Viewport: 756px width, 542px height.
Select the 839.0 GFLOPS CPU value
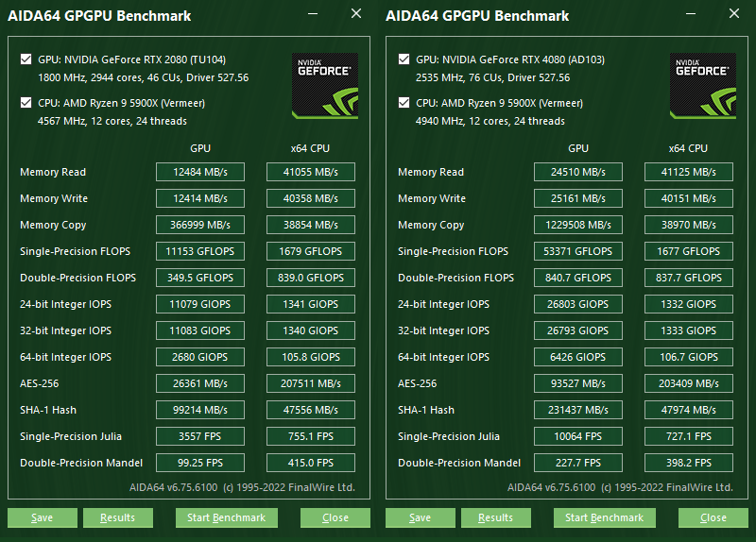[x=311, y=278]
